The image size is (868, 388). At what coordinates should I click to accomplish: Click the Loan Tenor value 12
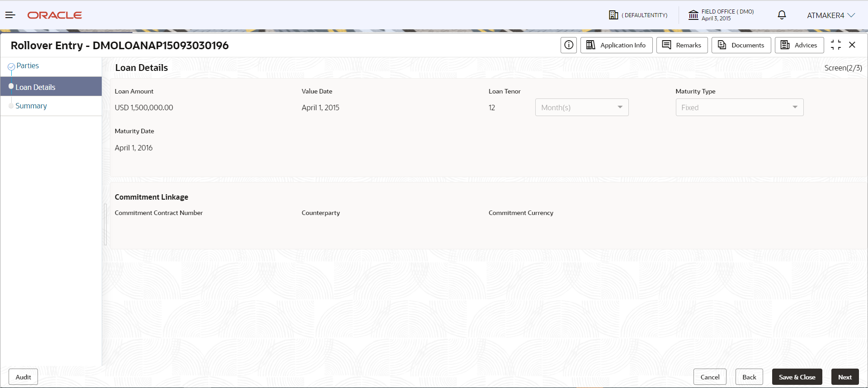(492, 108)
